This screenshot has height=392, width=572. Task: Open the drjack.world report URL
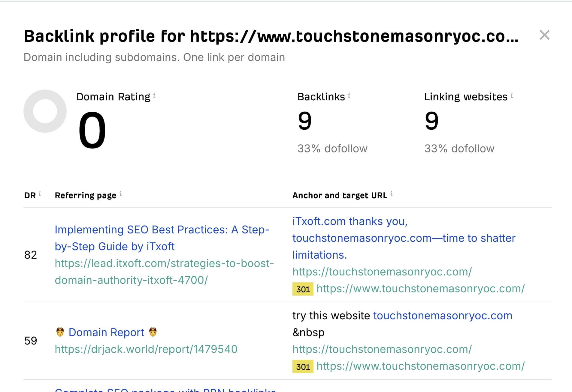[x=146, y=349]
